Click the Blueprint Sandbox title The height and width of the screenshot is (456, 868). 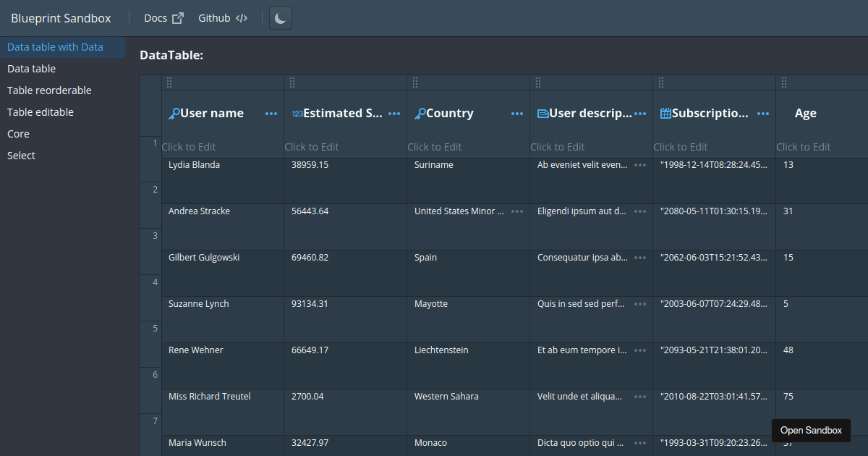point(61,18)
